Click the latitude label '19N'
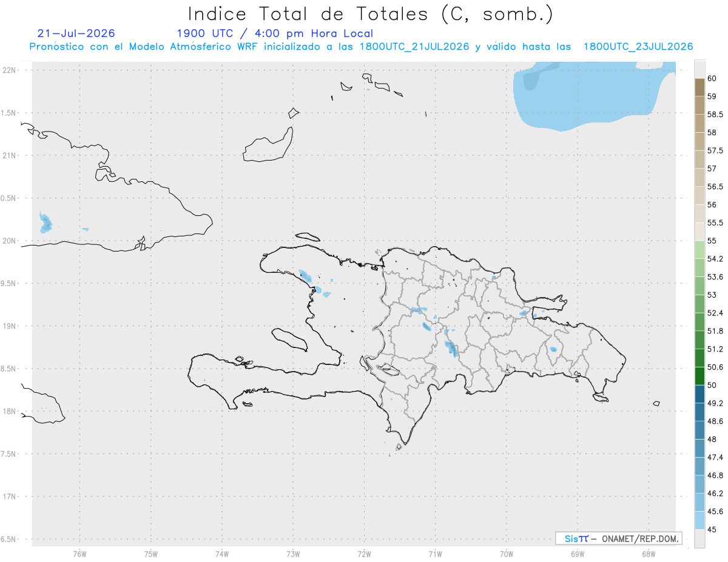The height and width of the screenshot is (562, 728). [10, 326]
